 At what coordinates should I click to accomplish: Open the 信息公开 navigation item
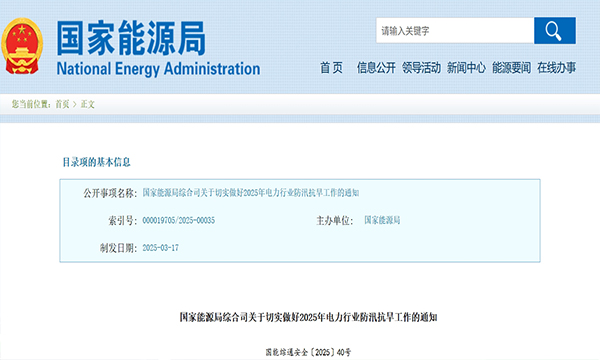tap(376, 68)
